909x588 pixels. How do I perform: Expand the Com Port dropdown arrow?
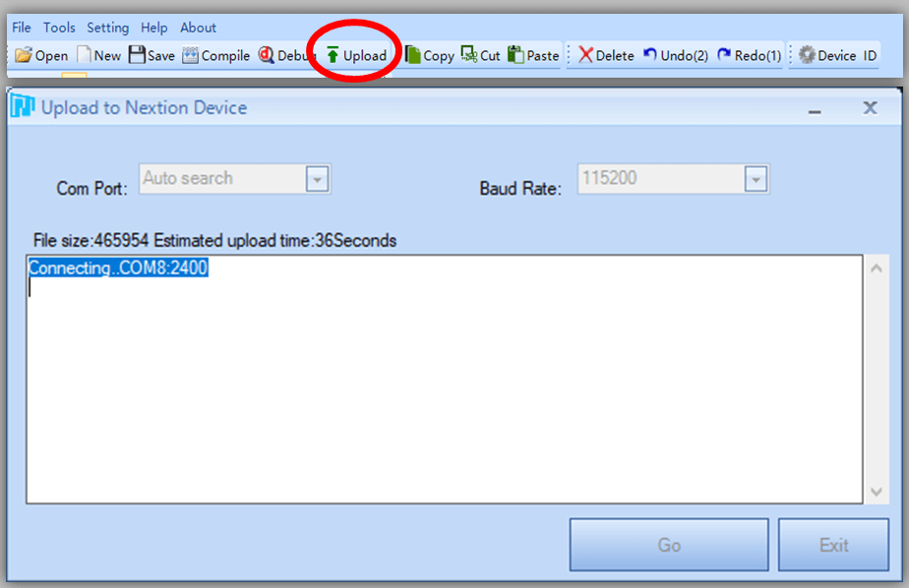(317, 179)
